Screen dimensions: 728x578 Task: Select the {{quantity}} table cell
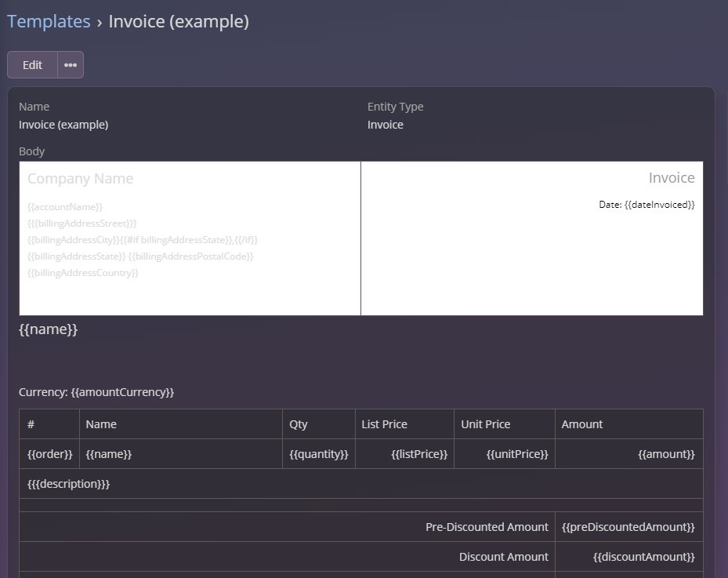(x=319, y=454)
